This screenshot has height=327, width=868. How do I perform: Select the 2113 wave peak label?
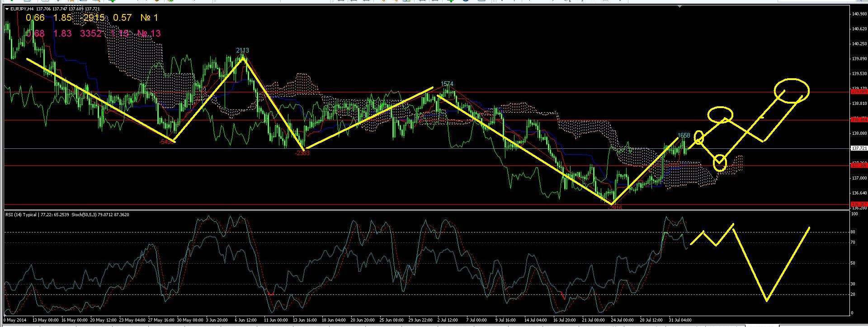(x=242, y=50)
